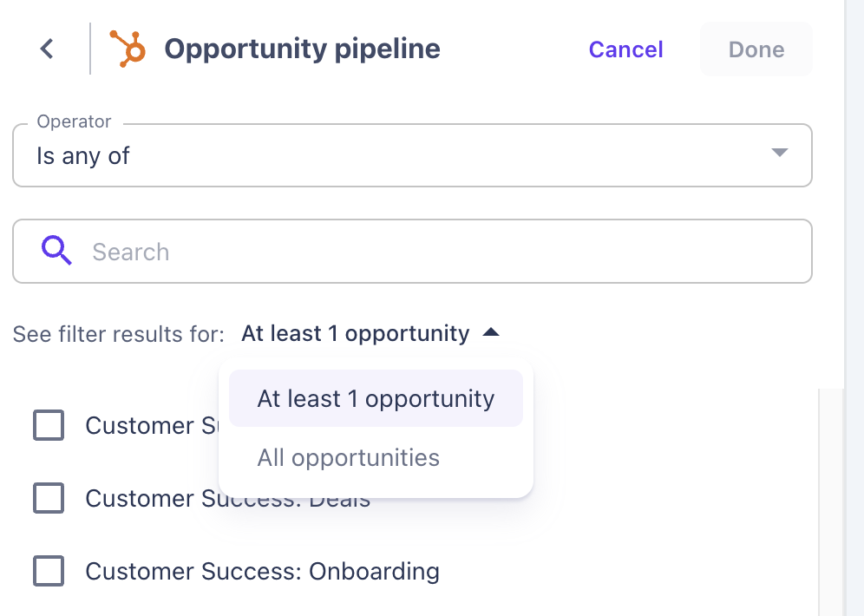Click the Operator field's down arrow

pos(779,154)
